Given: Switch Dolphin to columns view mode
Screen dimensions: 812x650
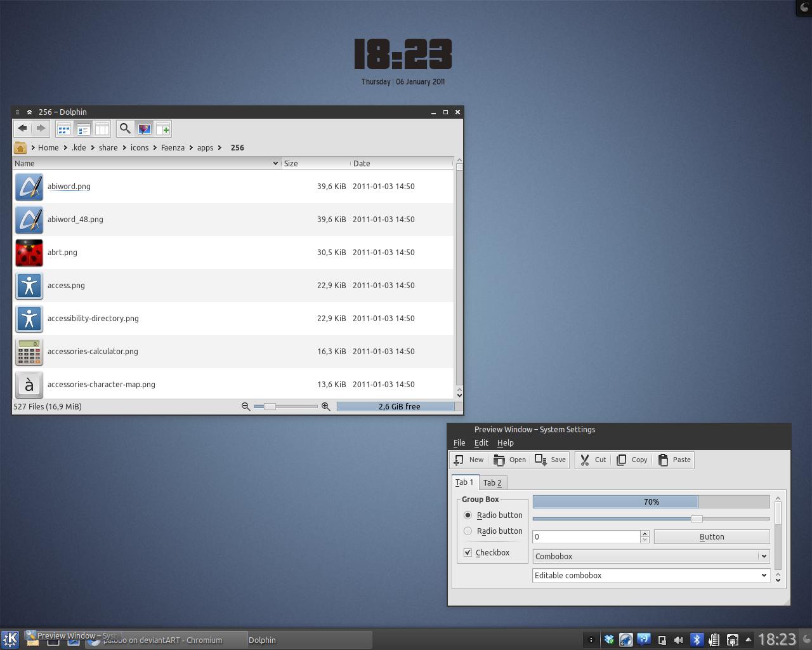Looking at the screenshot, I should tap(101, 129).
